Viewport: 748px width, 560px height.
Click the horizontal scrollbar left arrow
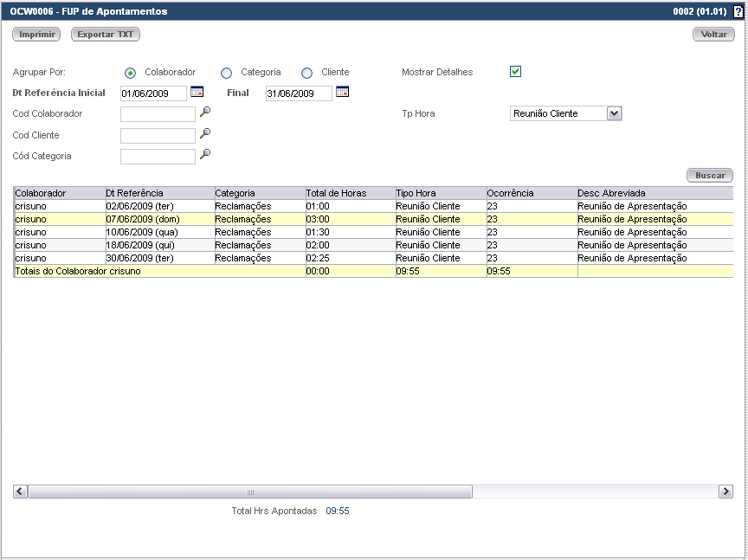click(x=21, y=492)
